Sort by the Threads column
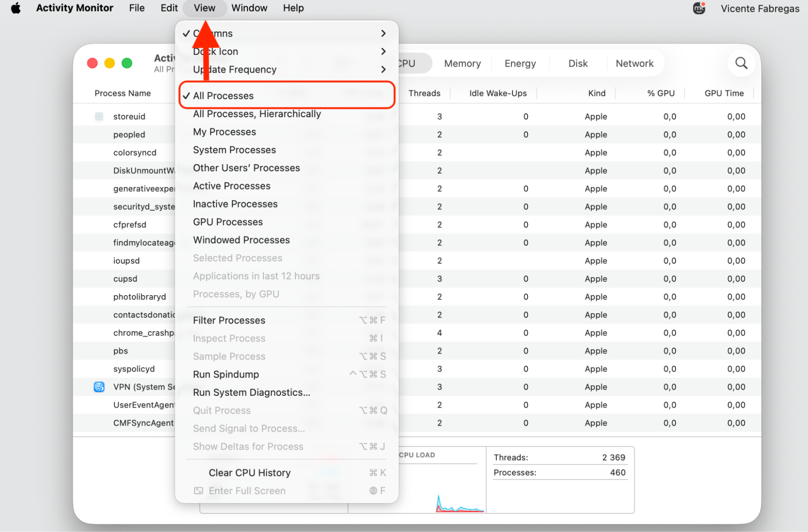Viewport: 808px width, 532px height. pyautogui.click(x=424, y=93)
